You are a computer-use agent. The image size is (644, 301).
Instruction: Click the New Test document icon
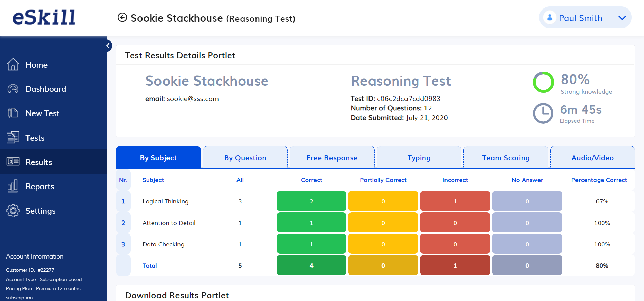(x=13, y=113)
